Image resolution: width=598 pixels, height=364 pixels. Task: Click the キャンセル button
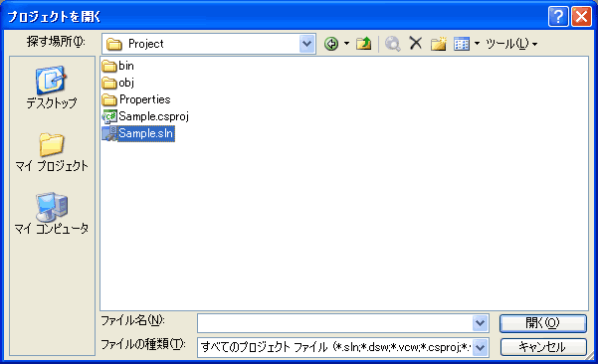click(x=542, y=347)
